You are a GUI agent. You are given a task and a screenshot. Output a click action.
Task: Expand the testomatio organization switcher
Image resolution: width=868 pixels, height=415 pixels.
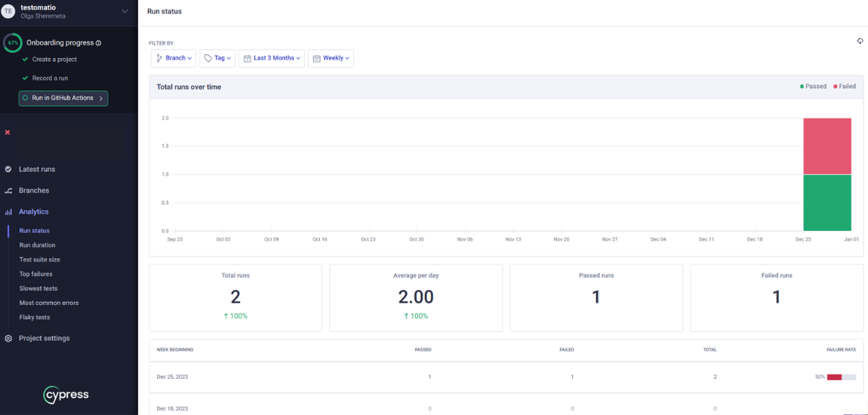(x=125, y=11)
